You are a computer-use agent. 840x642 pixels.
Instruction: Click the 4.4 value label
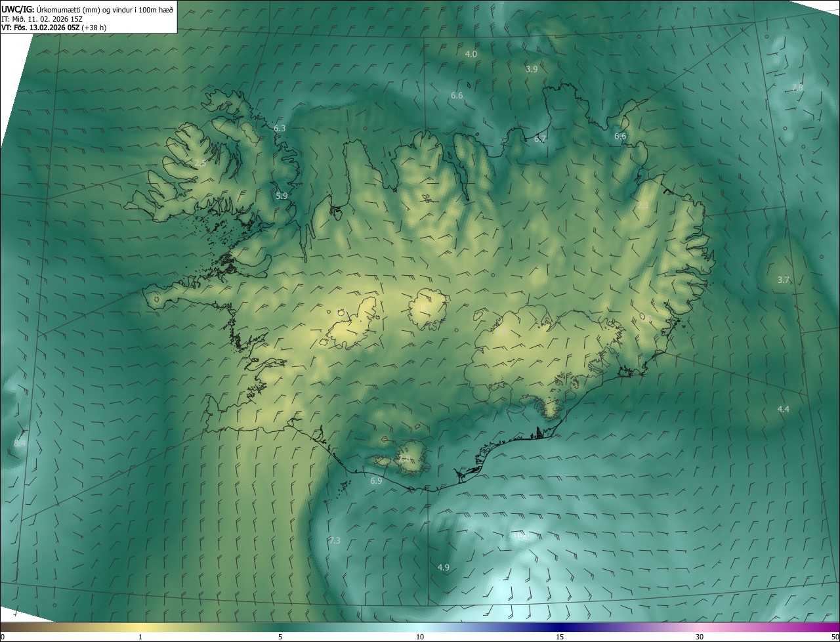pyautogui.click(x=784, y=409)
